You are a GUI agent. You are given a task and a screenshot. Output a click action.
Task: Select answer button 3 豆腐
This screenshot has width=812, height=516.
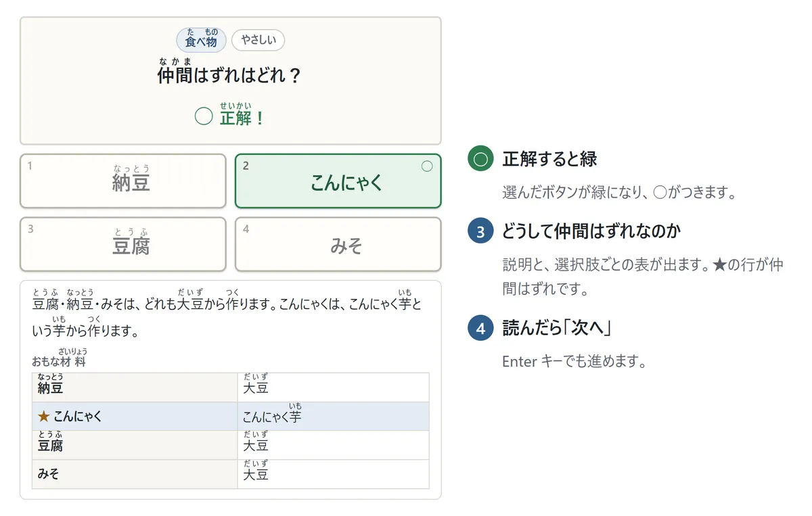[123, 244]
